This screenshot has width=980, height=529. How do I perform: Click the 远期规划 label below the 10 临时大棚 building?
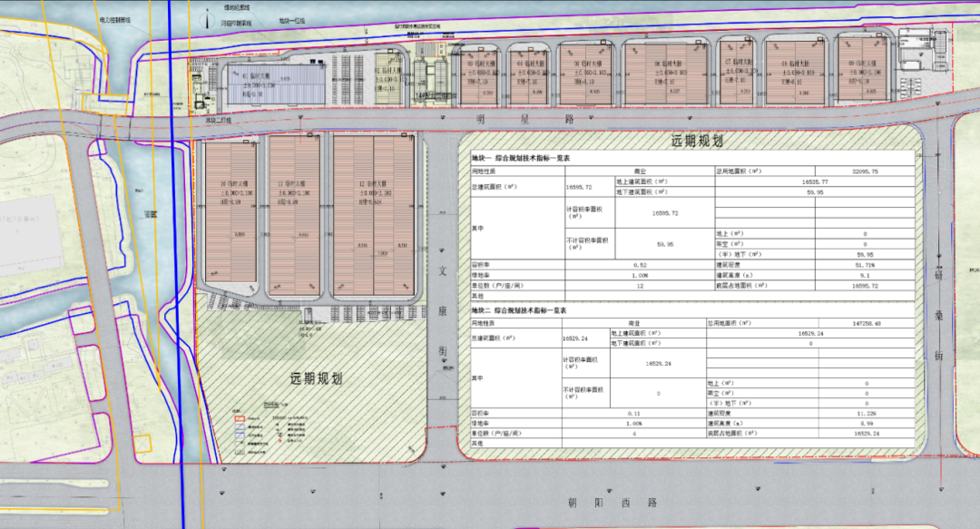pyautogui.click(x=316, y=378)
